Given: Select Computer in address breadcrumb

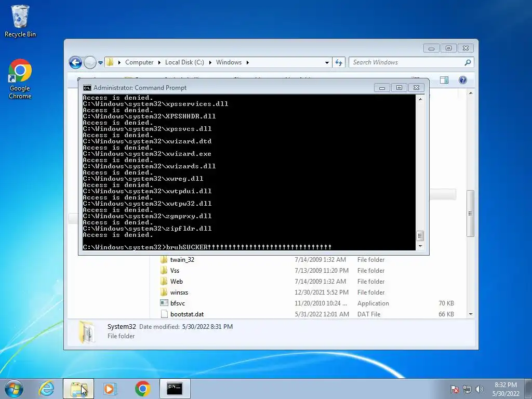Looking at the screenshot, I should pyautogui.click(x=139, y=62).
